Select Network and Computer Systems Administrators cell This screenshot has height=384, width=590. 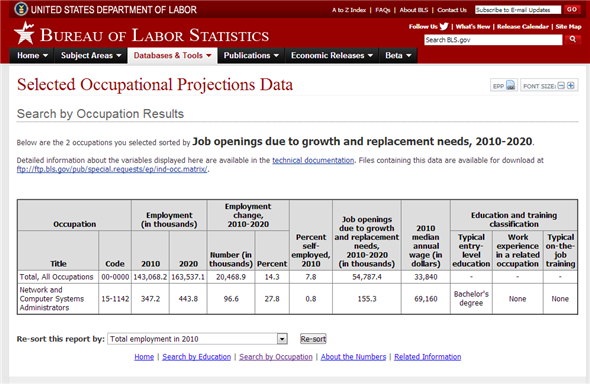coord(58,299)
